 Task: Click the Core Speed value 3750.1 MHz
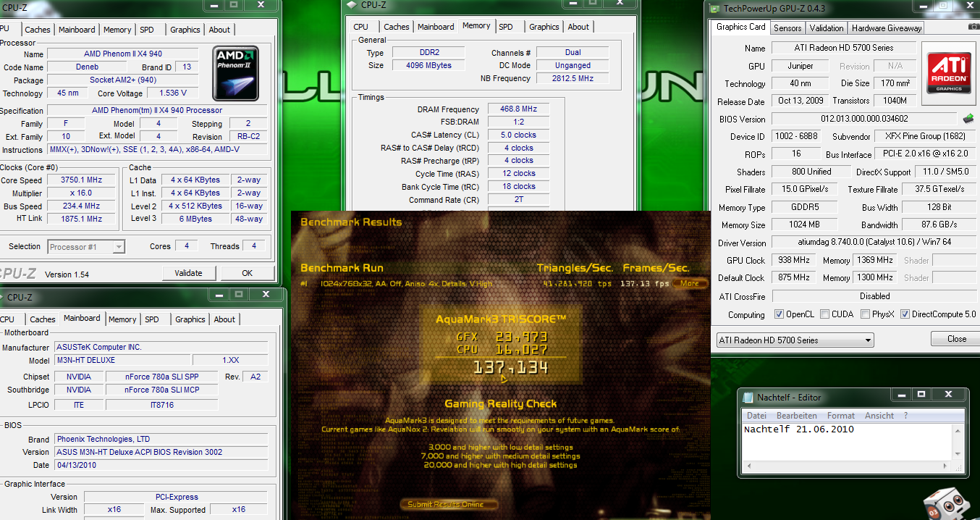pos(81,180)
